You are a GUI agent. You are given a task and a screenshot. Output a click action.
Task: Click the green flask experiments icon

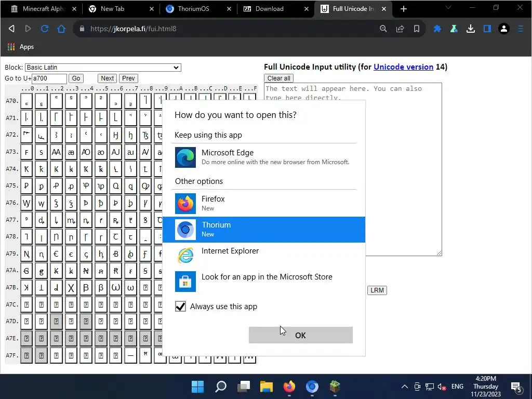click(454, 29)
